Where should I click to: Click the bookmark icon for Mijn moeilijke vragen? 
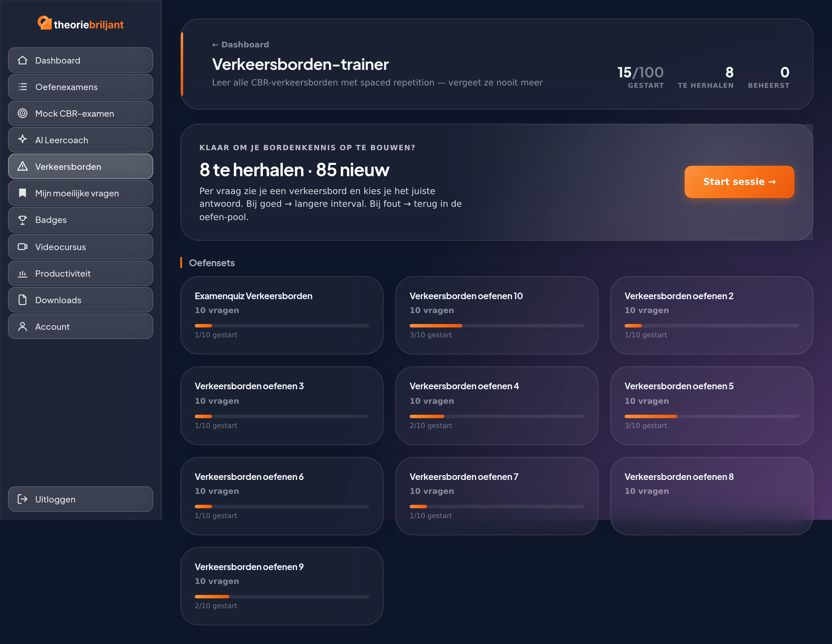pos(23,193)
